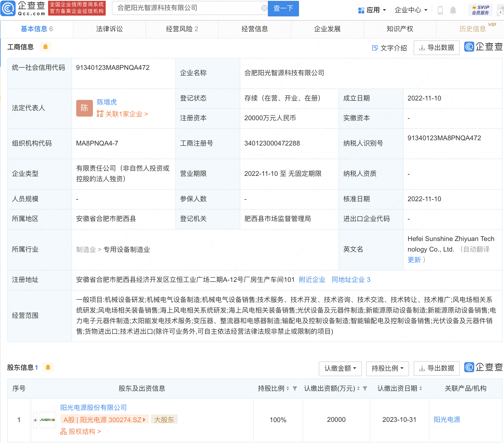Open the 历史信息 VIP tab
The width and height of the screenshot is (504, 443).
click(473, 29)
